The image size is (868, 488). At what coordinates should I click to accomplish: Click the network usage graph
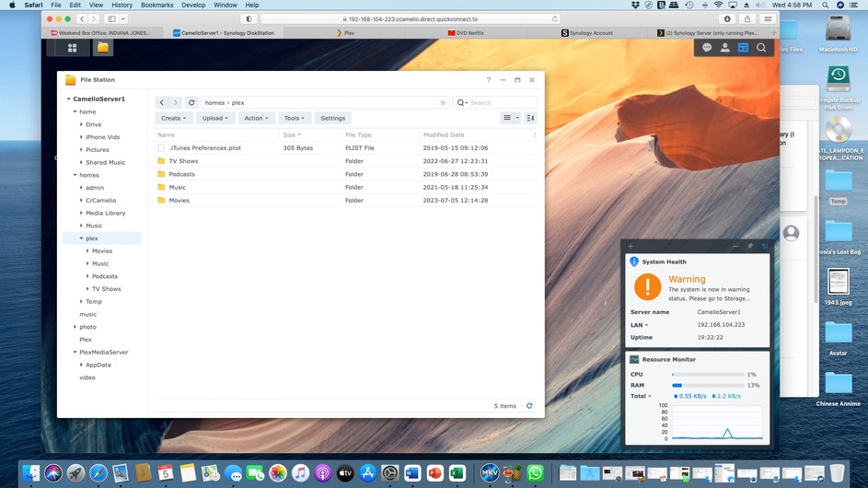coord(717,422)
